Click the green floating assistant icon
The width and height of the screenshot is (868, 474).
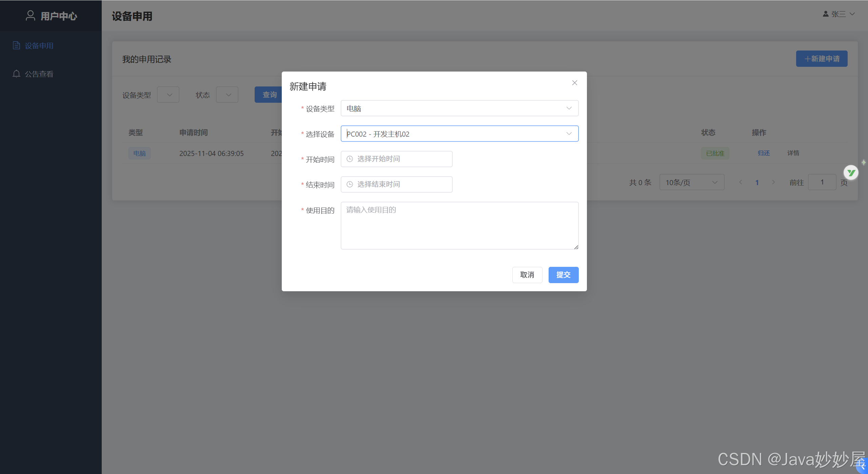pos(851,173)
